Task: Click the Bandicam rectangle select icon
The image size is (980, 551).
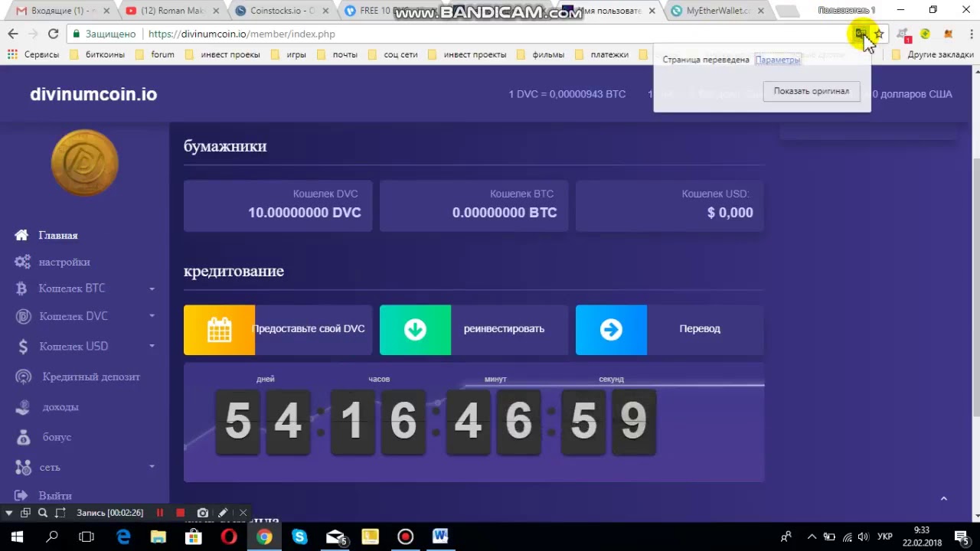Action: 60,513
